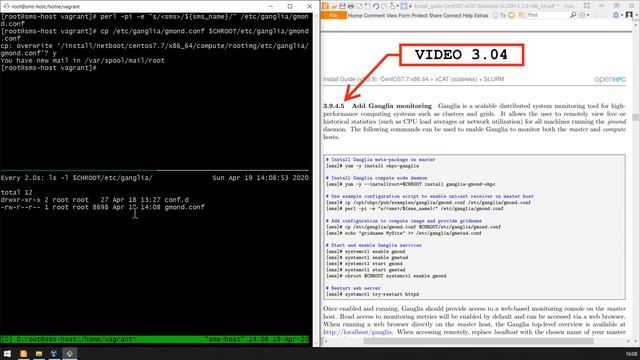The height and width of the screenshot is (360, 640).
Task: Click the 'systemctl try-restart httpd' command line
Action: coord(372,294)
